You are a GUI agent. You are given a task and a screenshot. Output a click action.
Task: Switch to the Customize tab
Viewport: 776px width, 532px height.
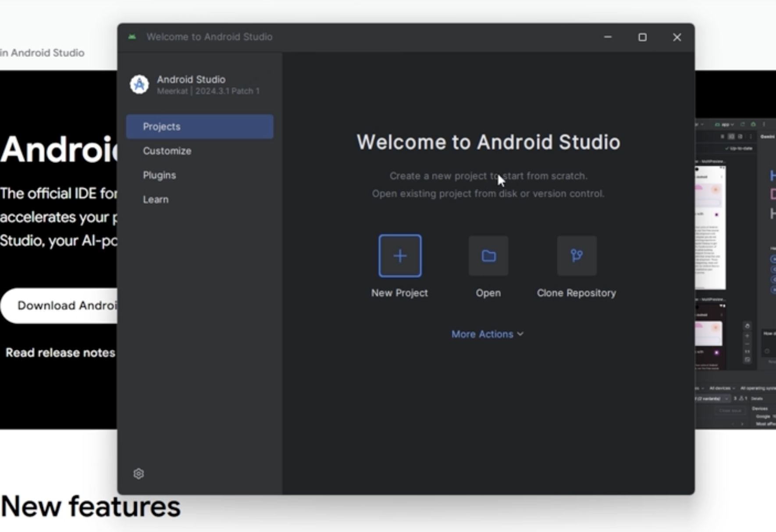(x=200, y=151)
